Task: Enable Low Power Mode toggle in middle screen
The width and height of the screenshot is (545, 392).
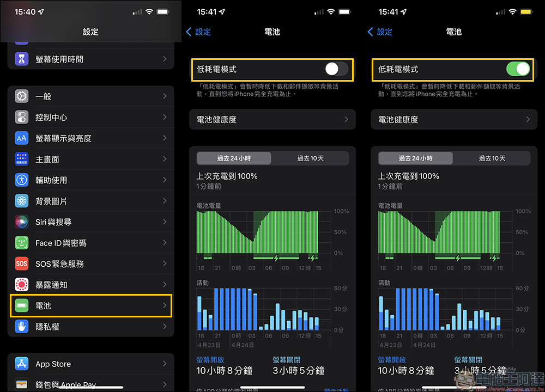Action: [x=336, y=69]
